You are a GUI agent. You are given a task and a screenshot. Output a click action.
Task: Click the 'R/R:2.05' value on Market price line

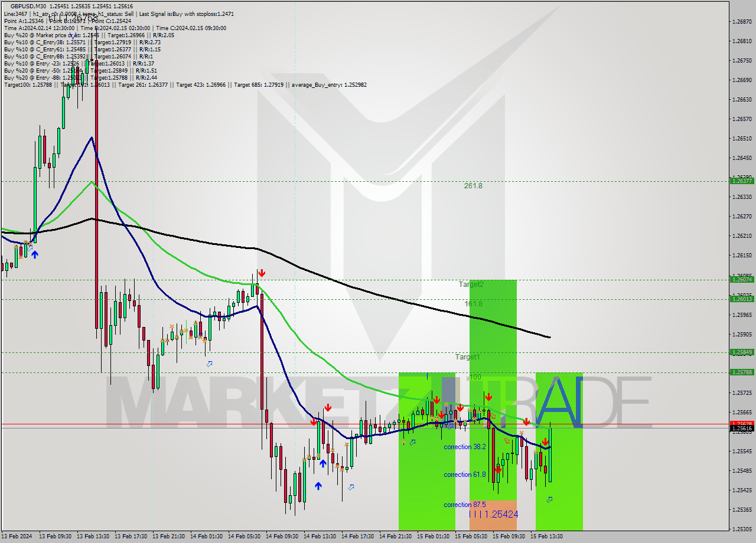pyautogui.click(x=162, y=35)
